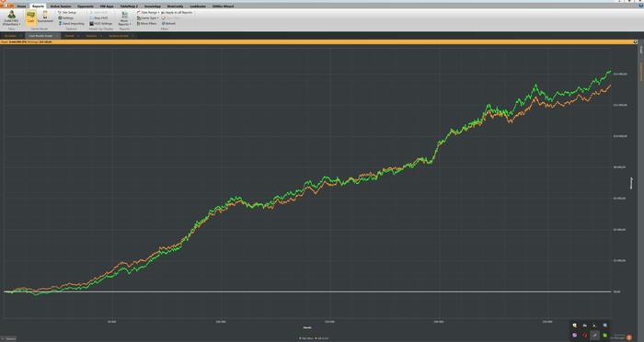Open Settings in the Options group
This screenshot has width=644, height=342.
(65, 18)
